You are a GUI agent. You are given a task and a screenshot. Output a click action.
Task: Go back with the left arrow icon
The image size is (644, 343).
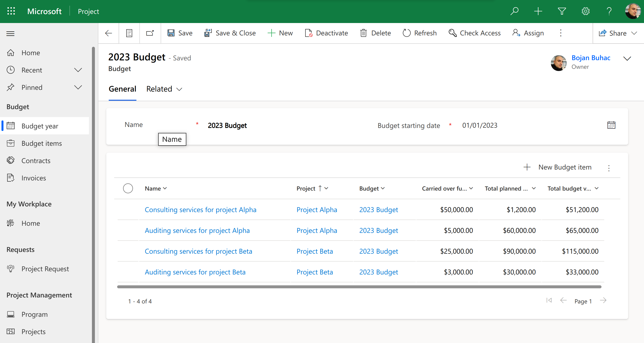(x=108, y=33)
